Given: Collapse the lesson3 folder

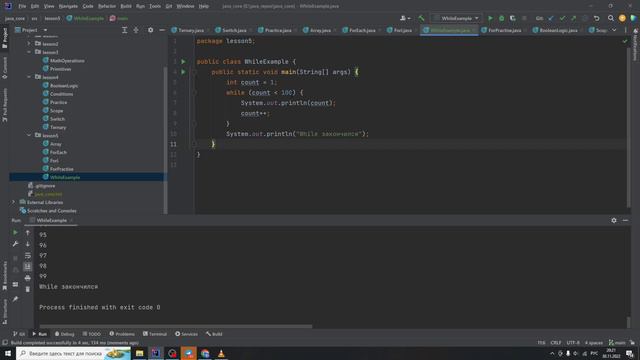Looking at the screenshot, I should 29,52.
